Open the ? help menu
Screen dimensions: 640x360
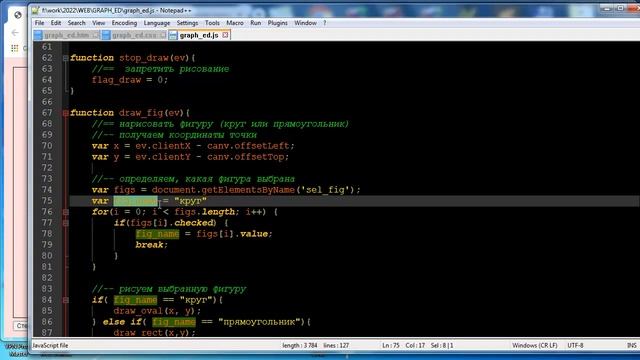point(324,23)
